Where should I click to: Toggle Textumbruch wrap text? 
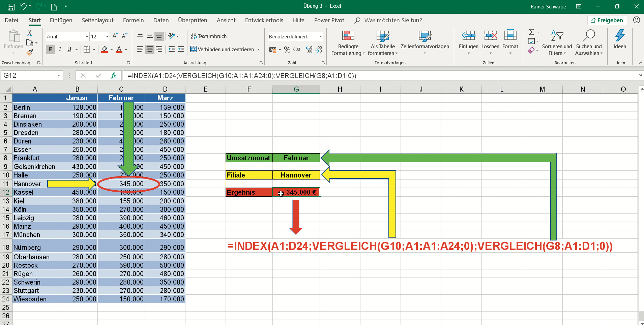click(209, 36)
